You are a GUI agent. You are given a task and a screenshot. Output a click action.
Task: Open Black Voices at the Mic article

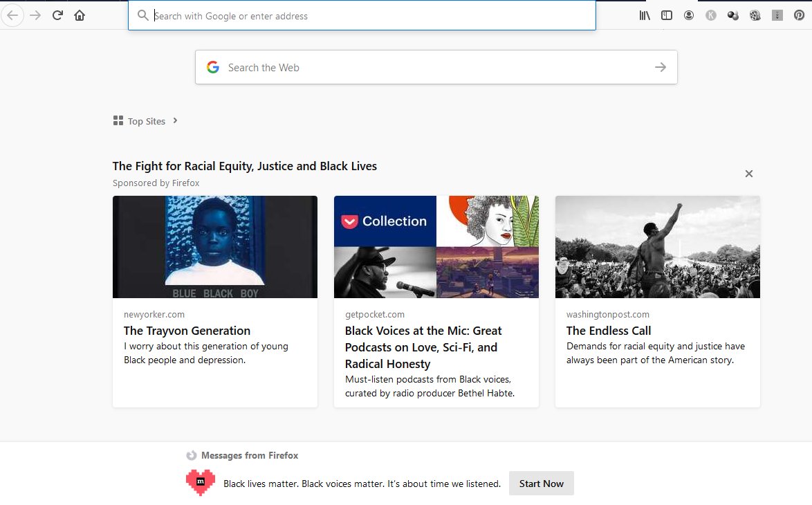point(423,347)
